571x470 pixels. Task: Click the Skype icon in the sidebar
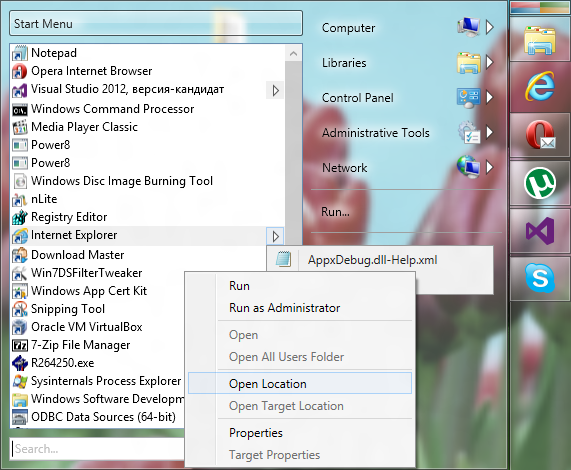[540, 279]
